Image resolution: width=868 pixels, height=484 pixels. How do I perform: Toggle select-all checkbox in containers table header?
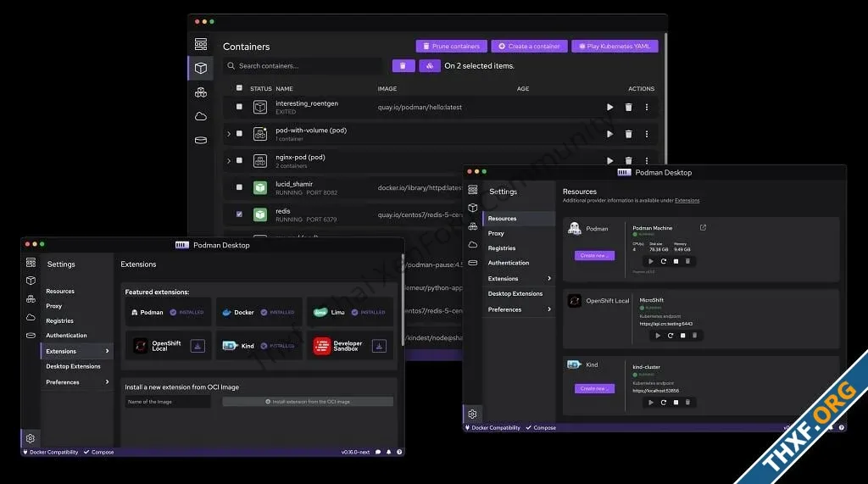239,88
